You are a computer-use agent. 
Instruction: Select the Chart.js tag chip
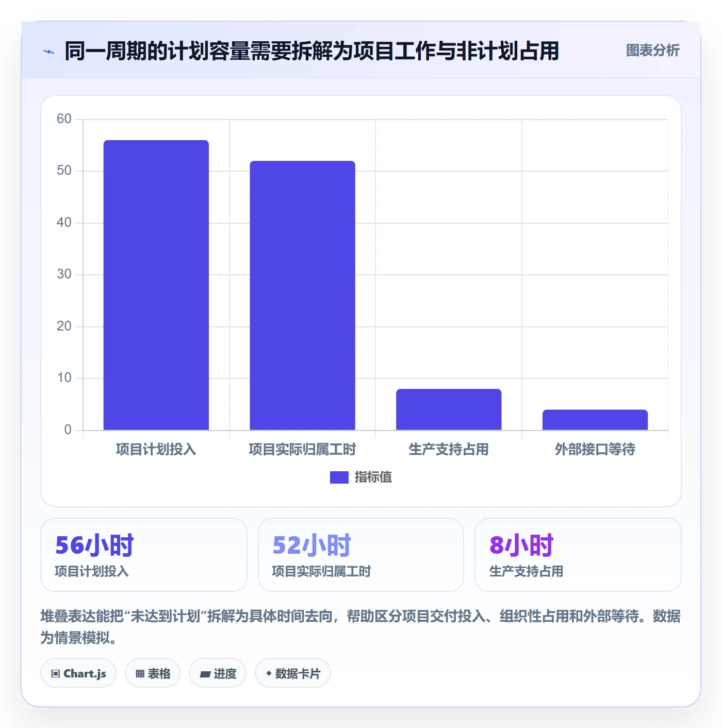[78, 673]
